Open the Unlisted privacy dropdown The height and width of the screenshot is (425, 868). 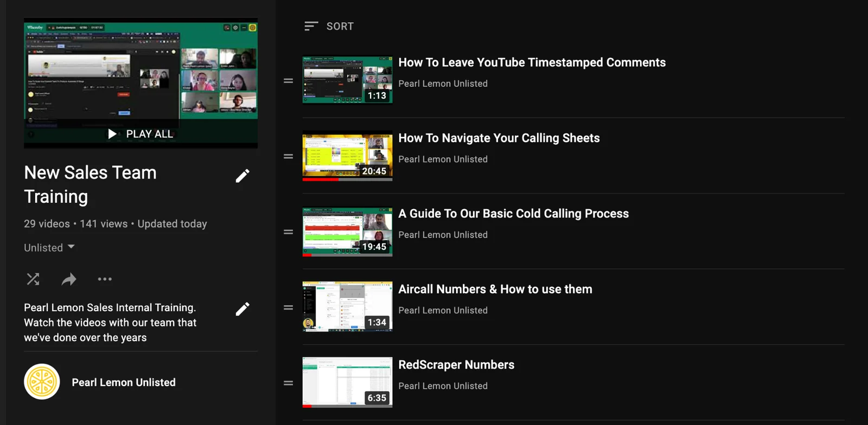pos(49,248)
